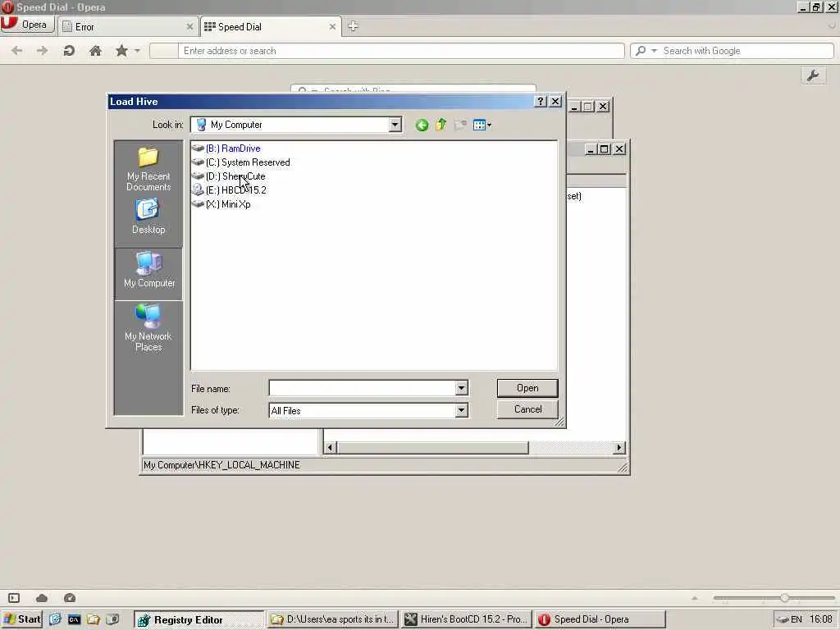Click Opera's forward navigation arrow

pos(42,51)
